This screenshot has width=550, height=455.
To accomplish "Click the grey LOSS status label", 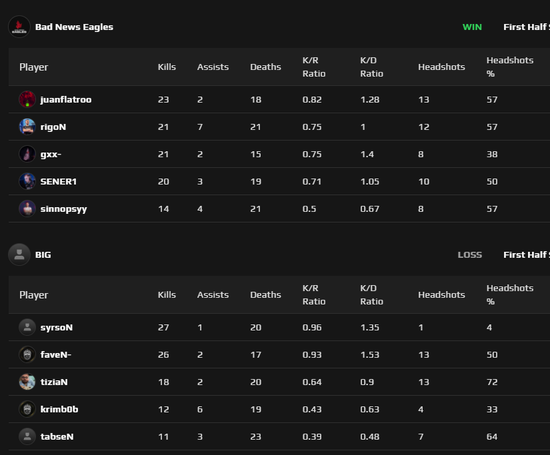I will (x=470, y=255).
